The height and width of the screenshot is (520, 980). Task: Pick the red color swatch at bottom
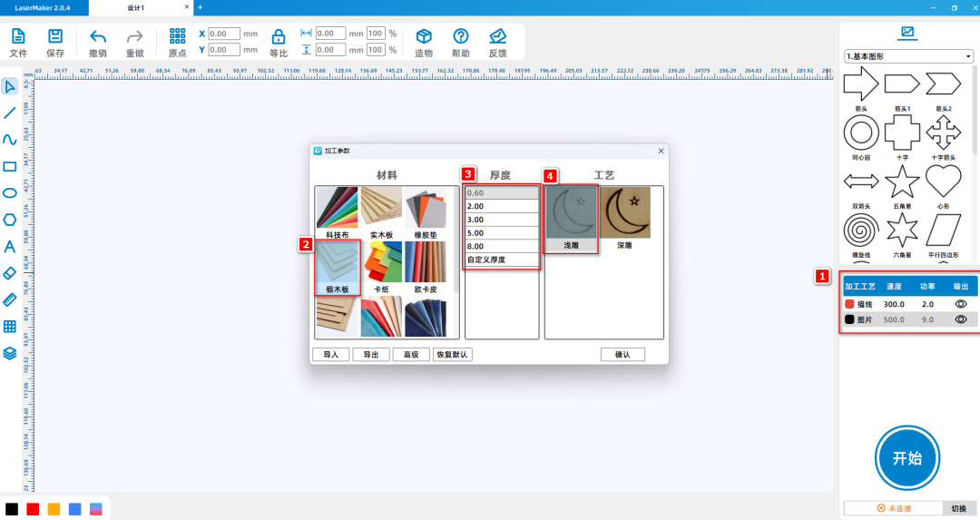pyautogui.click(x=33, y=508)
